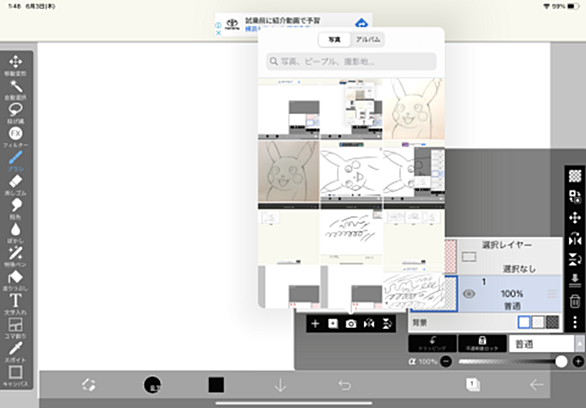Open the 普通 blend mode dropdown

pos(542,344)
